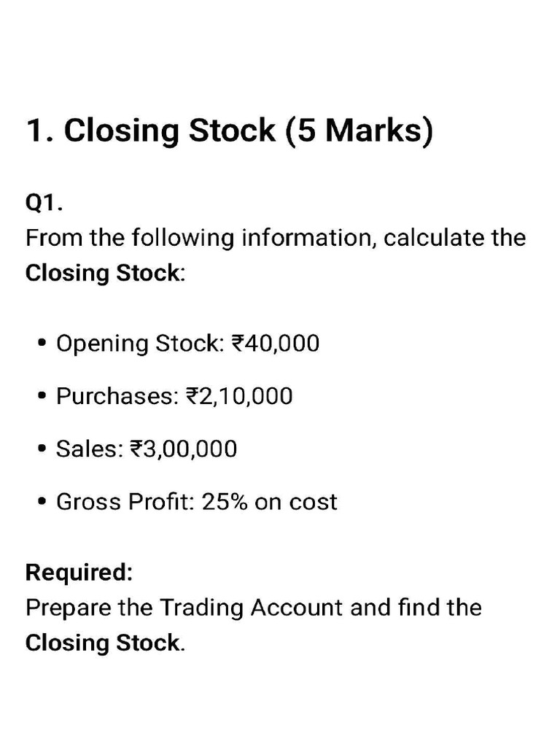Click the final bold 'Closing Stock.' text

tap(105, 643)
